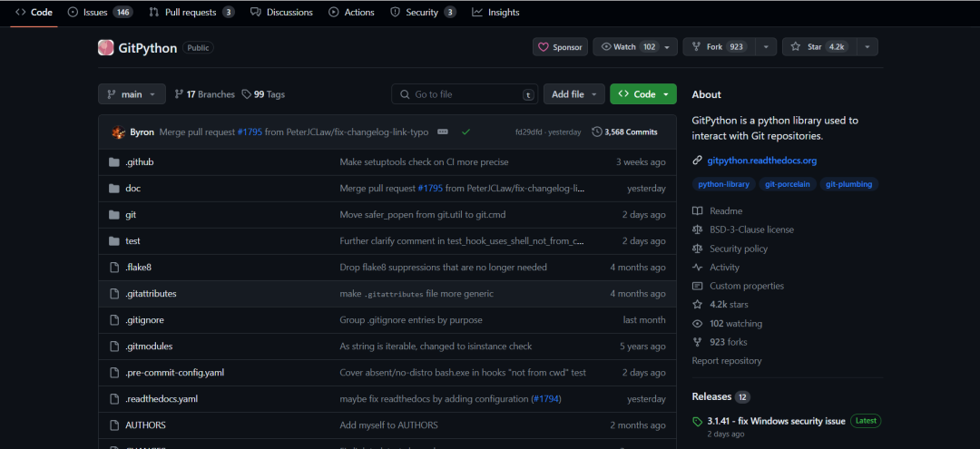Open the Insights tab

495,13
